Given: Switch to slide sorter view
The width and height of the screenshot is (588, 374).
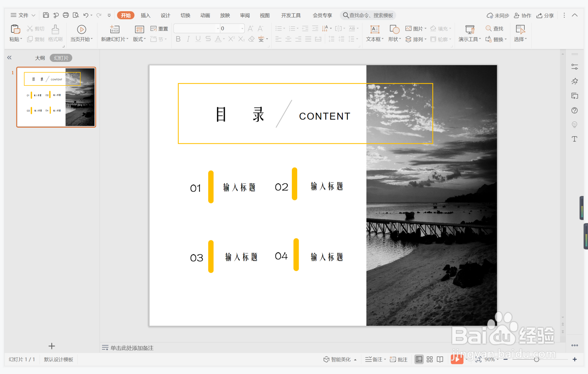Looking at the screenshot, I should (429, 359).
